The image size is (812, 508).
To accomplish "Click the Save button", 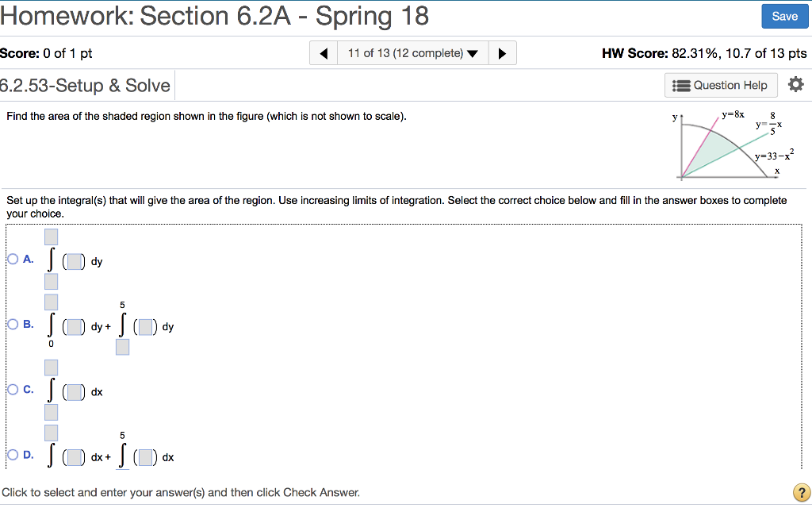I will [x=784, y=16].
